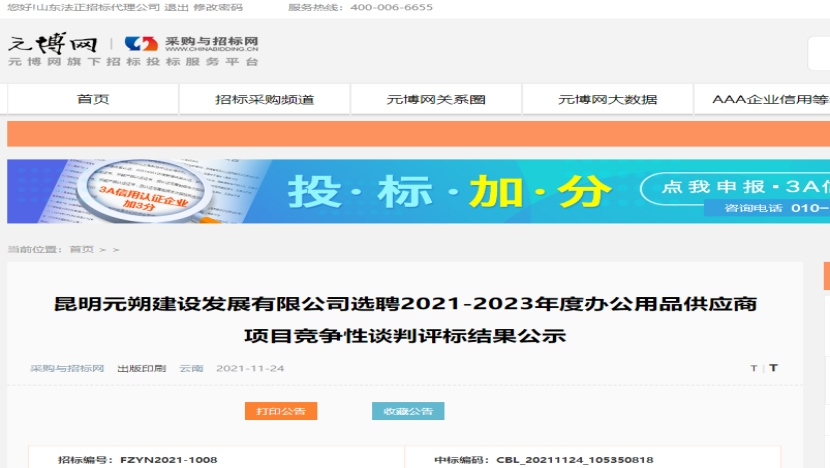830x468 pixels.
Task: Click the 修改密码 link
Action: (217, 7)
